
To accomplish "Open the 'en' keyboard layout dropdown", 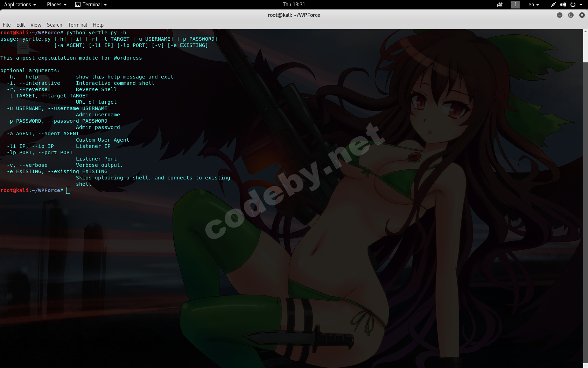I will tap(534, 5).
